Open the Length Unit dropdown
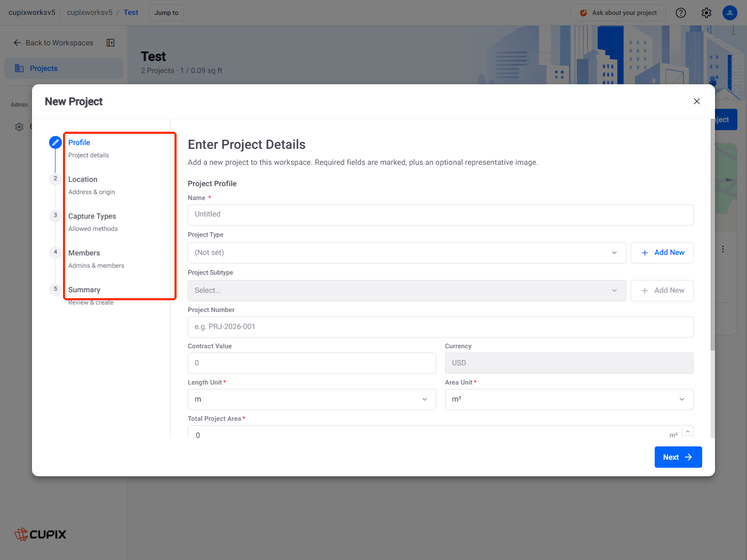Image resolution: width=747 pixels, height=560 pixels. [312, 399]
